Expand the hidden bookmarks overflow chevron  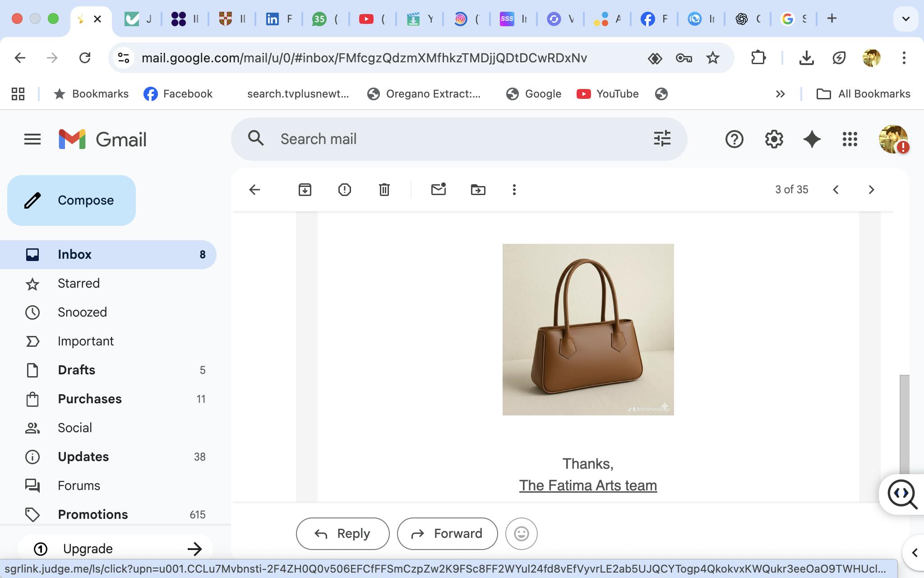pos(780,94)
